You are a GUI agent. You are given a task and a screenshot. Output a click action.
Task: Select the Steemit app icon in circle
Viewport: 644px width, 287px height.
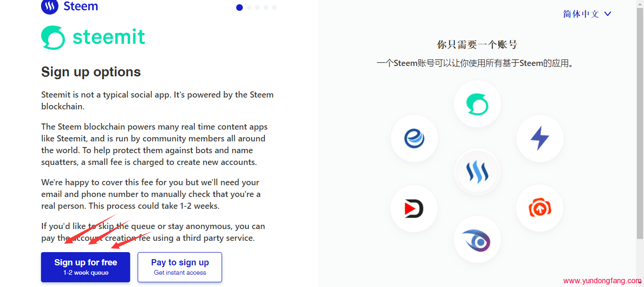[x=477, y=104]
